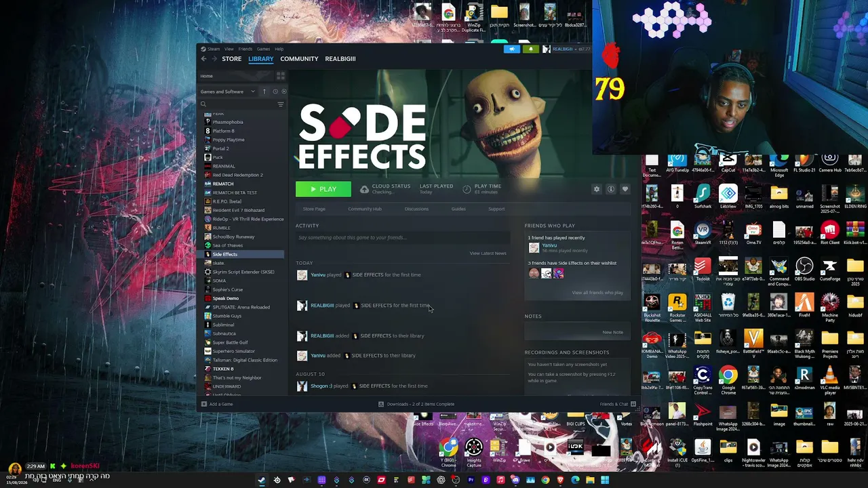Open Downloads status in bottom bar

click(x=416, y=404)
